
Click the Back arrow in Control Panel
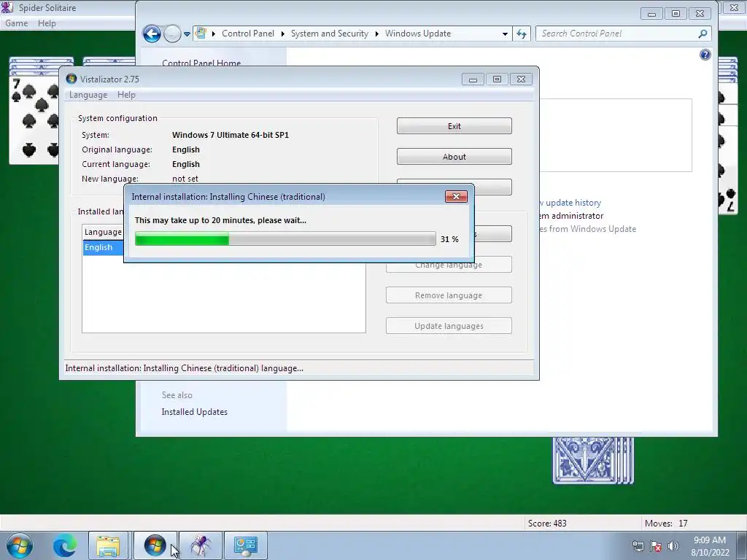click(x=152, y=34)
